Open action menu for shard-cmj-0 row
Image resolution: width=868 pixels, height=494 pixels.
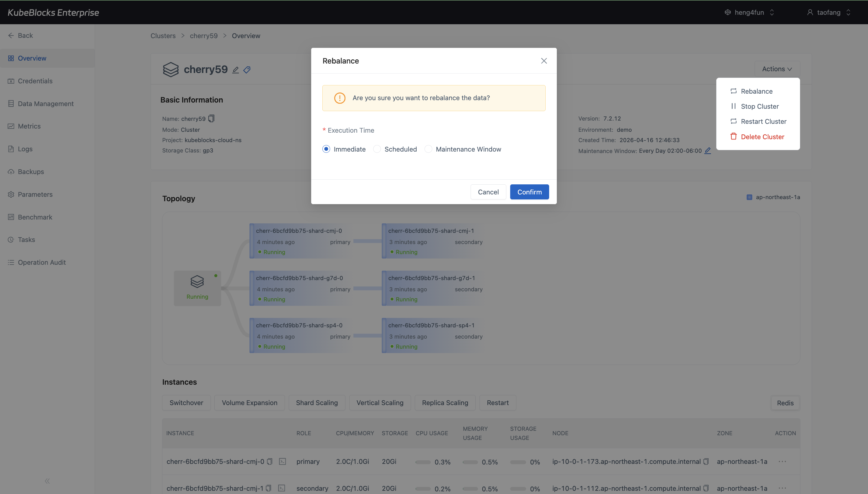(x=782, y=462)
